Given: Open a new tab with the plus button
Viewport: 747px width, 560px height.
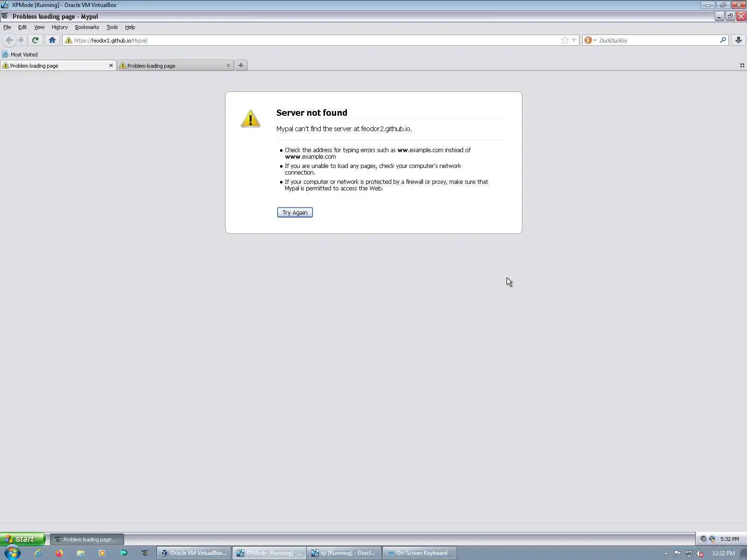Looking at the screenshot, I should [x=241, y=65].
